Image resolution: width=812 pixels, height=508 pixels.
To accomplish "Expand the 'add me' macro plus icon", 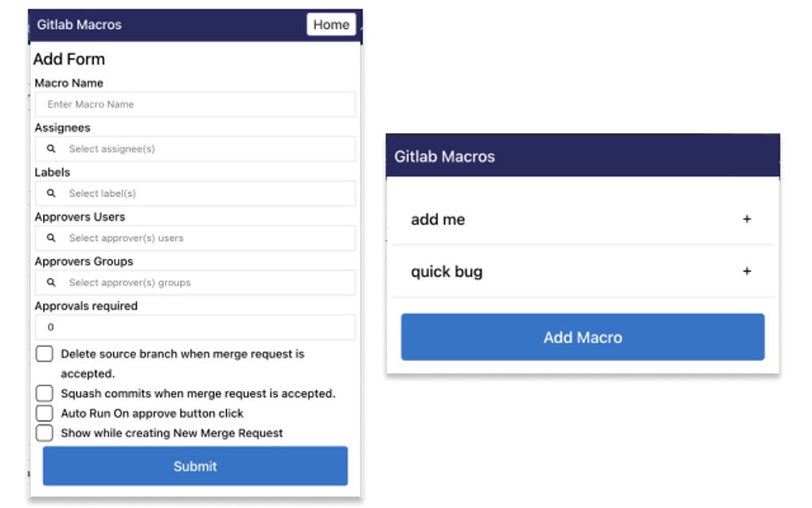I will point(747,219).
